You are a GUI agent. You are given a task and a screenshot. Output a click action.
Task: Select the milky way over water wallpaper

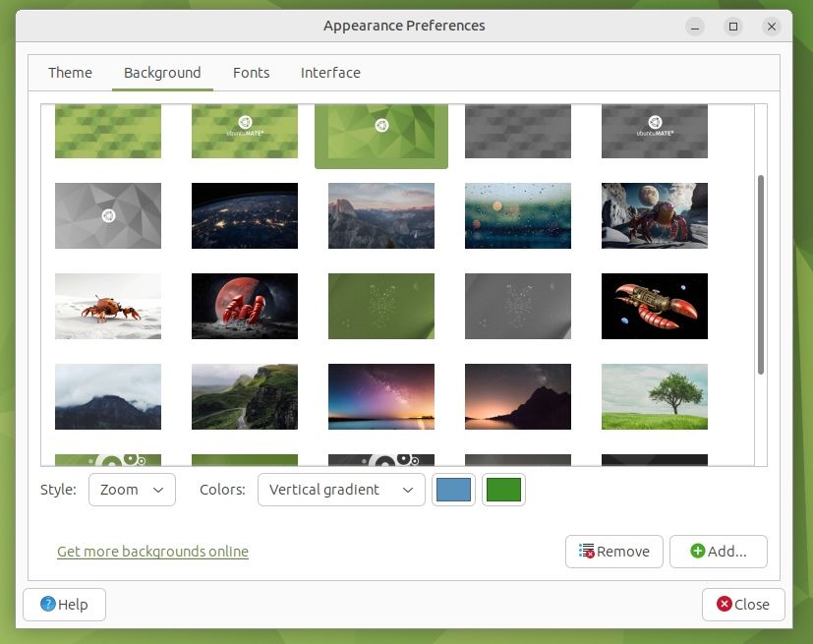tap(381, 397)
